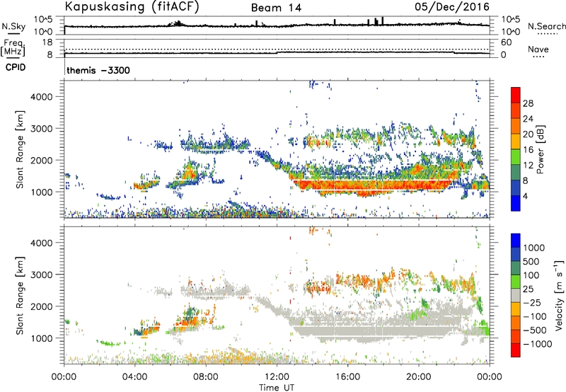The width and height of the screenshot is (566, 392).
Task: Click the 08:00 time tick label
Action: tap(205, 377)
